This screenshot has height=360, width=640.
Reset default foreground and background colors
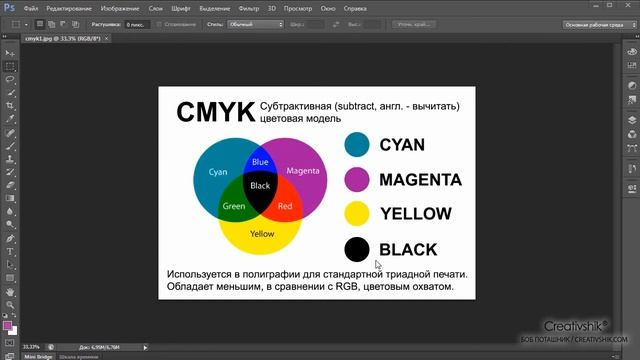pyautogui.click(x=5, y=316)
